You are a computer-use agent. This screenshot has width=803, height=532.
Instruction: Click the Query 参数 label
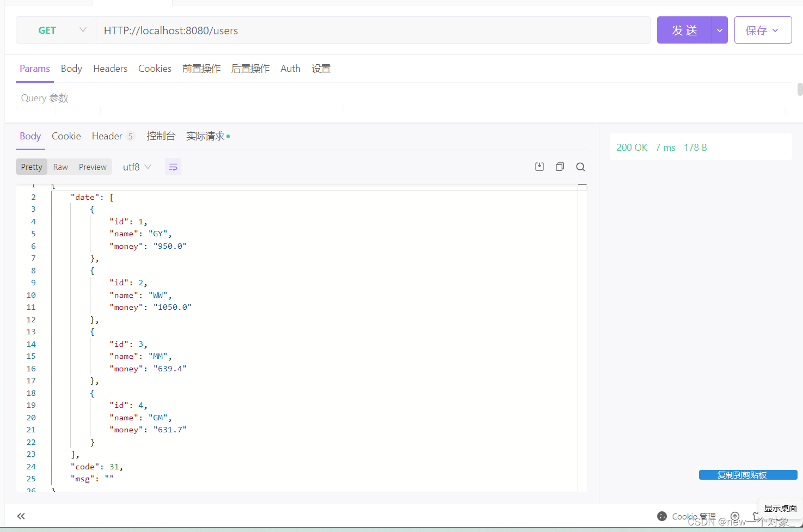(x=45, y=98)
